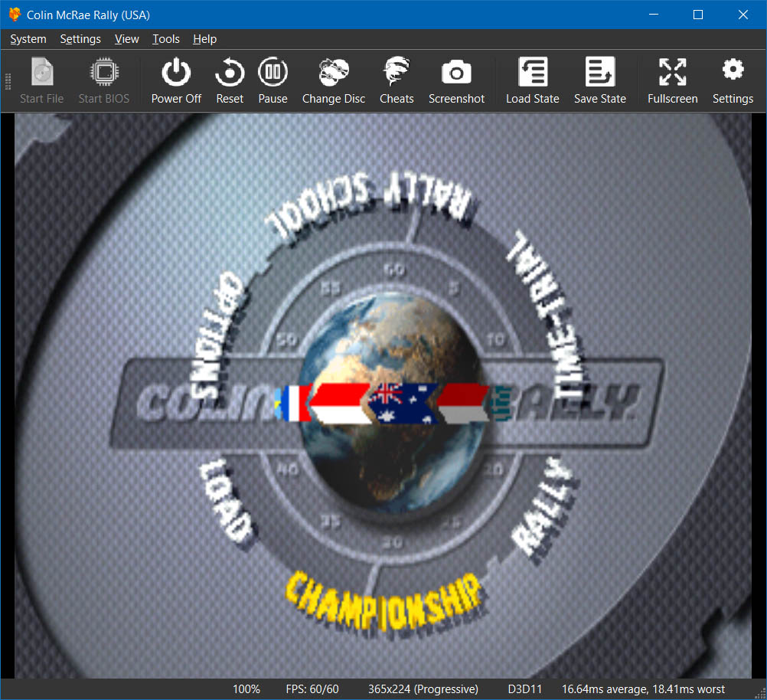Click the window resize grip in status bar

[x=761, y=694]
